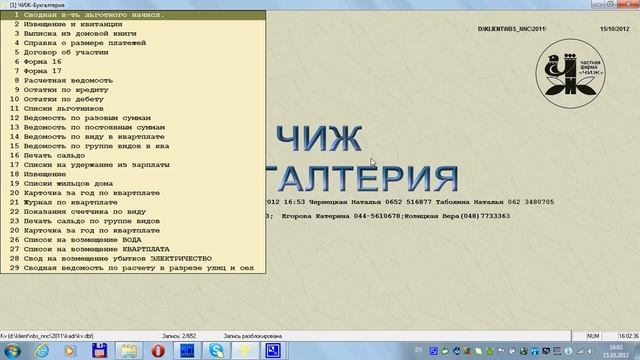Click status text Запись разблокирована
The image size is (640, 360).
tap(253, 336)
